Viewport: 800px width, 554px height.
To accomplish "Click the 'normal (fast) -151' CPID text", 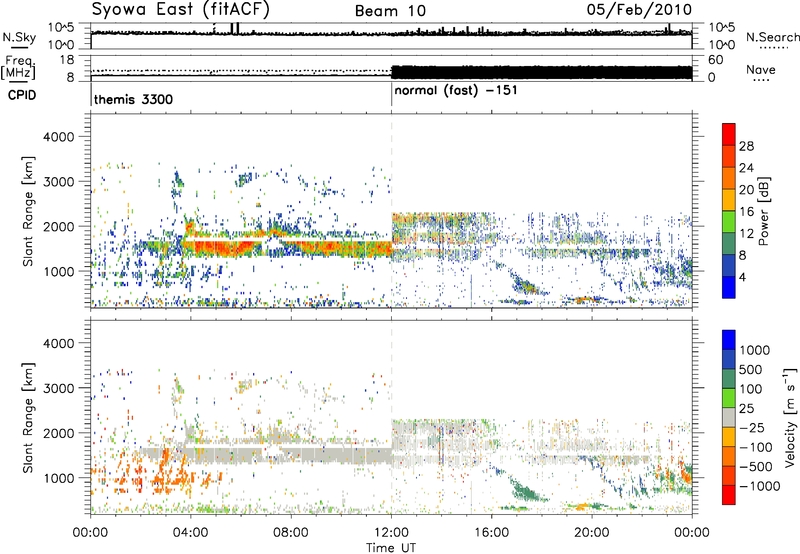I will click(456, 90).
